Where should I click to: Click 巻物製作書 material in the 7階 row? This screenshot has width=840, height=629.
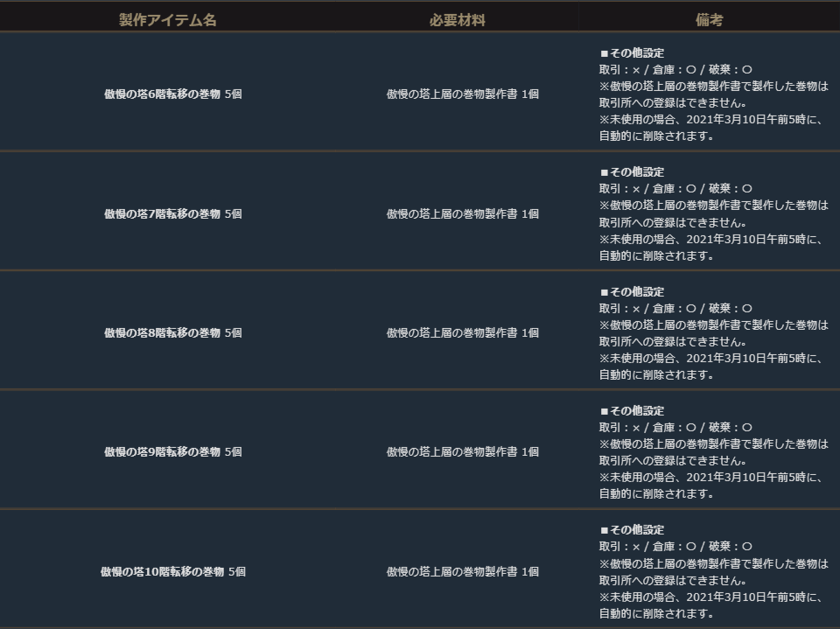(x=462, y=213)
